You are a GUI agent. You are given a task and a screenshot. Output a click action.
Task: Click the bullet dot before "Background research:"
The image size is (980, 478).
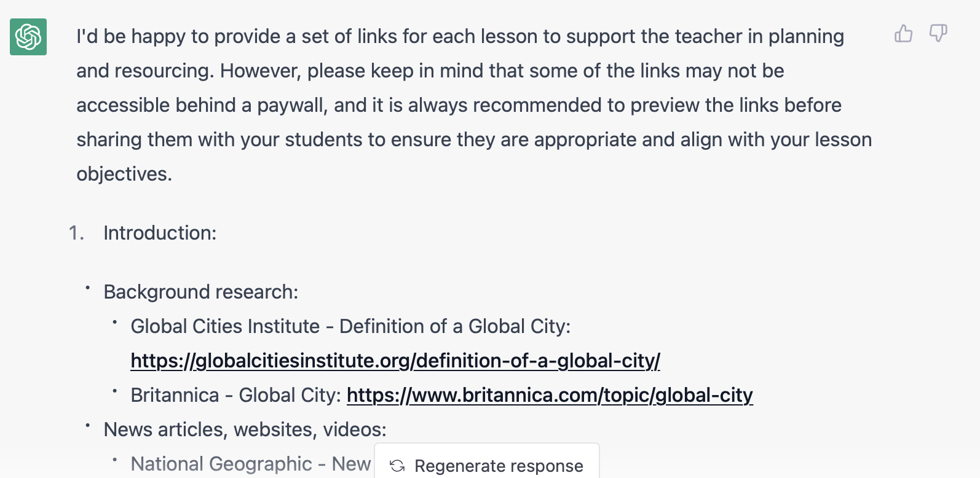pos(88,288)
